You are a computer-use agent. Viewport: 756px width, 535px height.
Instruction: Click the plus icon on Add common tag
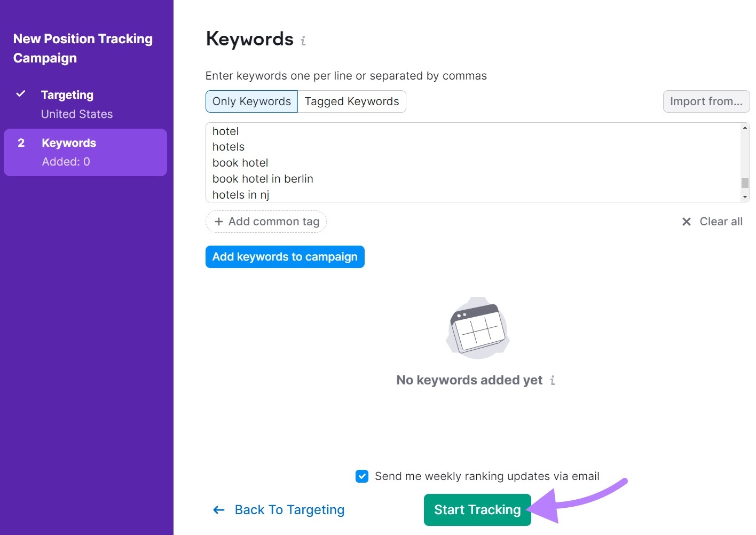coord(220,221)
